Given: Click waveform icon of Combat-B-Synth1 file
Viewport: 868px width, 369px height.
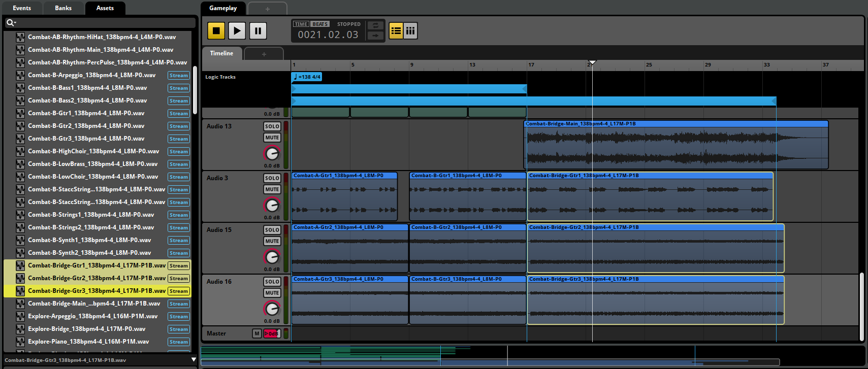Looking at the screenshot, I should (x=20, y=240).
